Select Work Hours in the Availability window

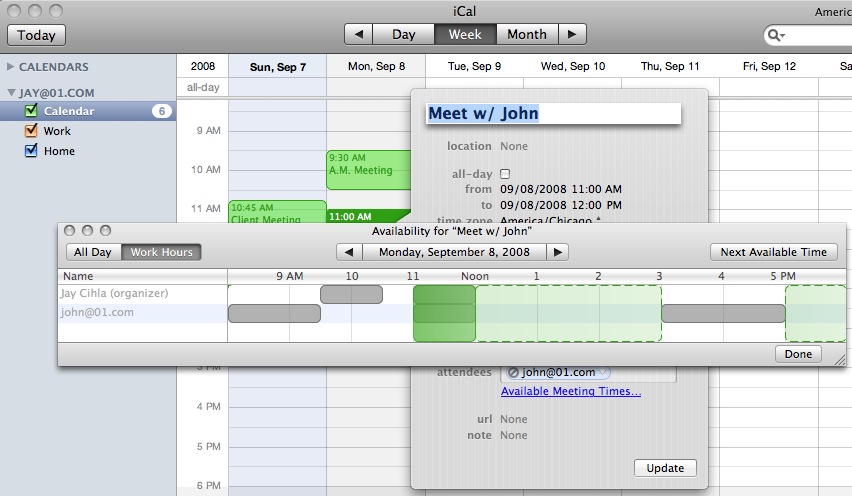161,252
